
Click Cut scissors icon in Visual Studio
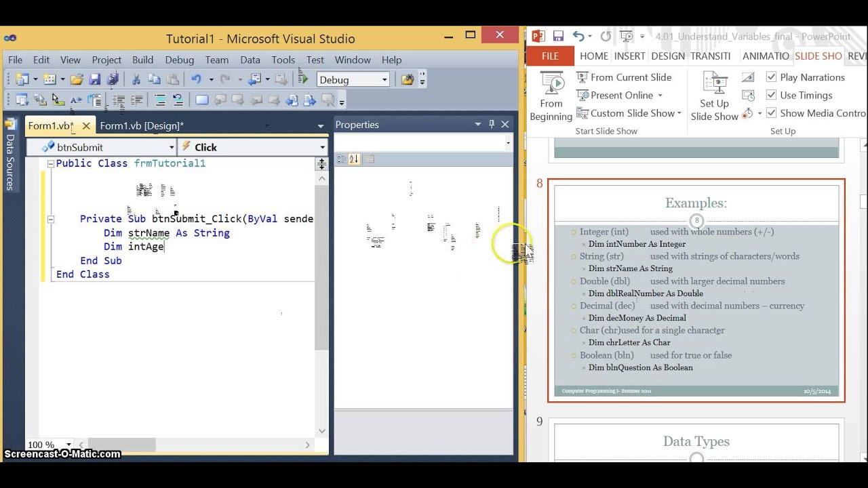click(136, 79)
